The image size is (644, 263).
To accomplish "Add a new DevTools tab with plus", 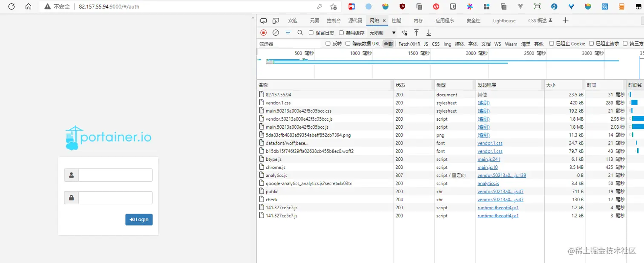I will 565,20.
